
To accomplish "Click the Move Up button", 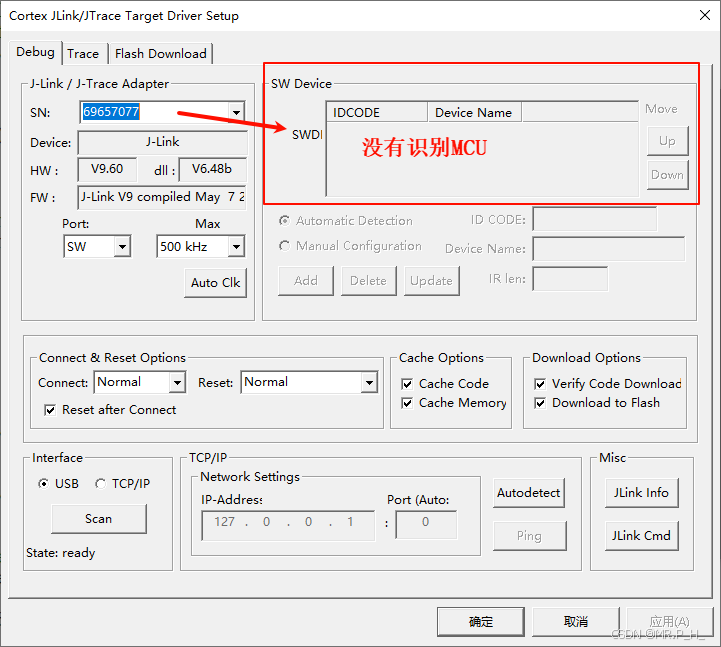I will [667, 141].
